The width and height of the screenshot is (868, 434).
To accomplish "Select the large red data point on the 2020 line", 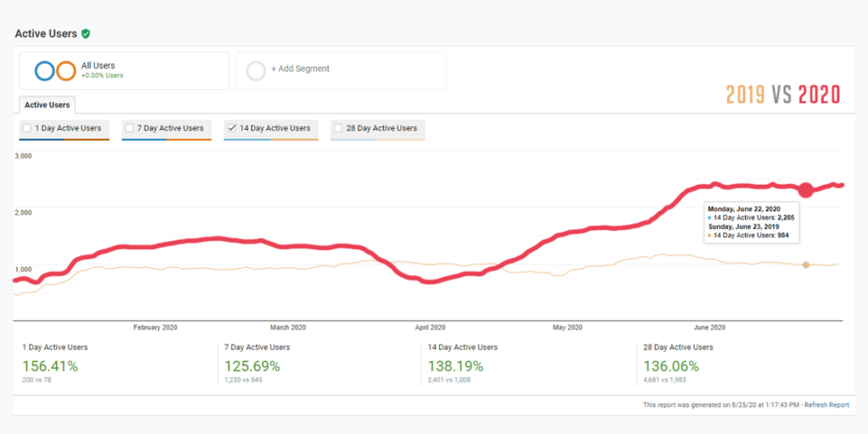I will click(x=805, y=190).
